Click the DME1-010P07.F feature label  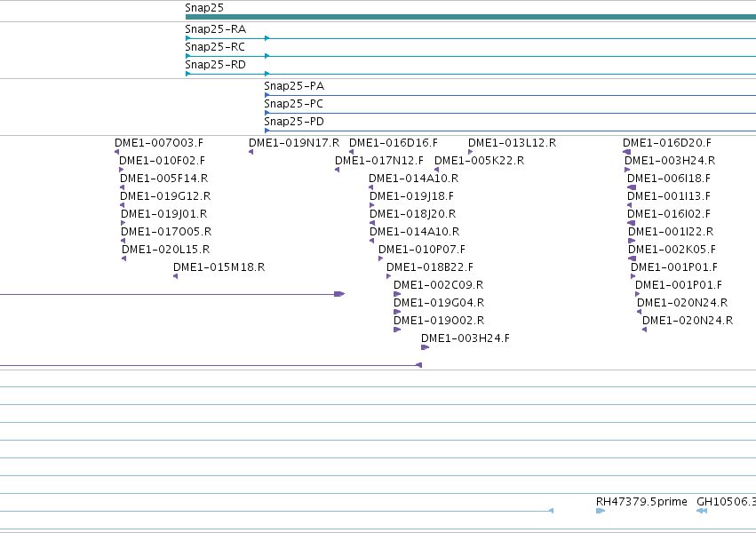pos(422,251)
